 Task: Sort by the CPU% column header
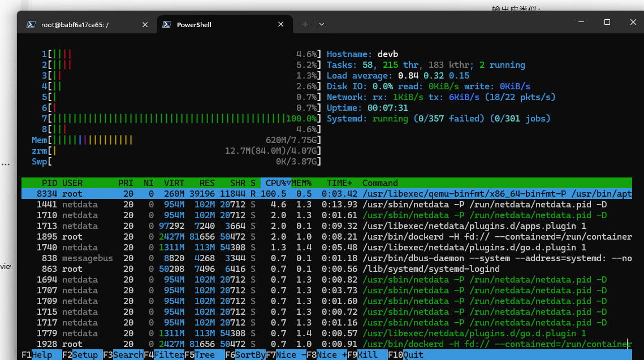pyautogui.click(x=276, y=183)
